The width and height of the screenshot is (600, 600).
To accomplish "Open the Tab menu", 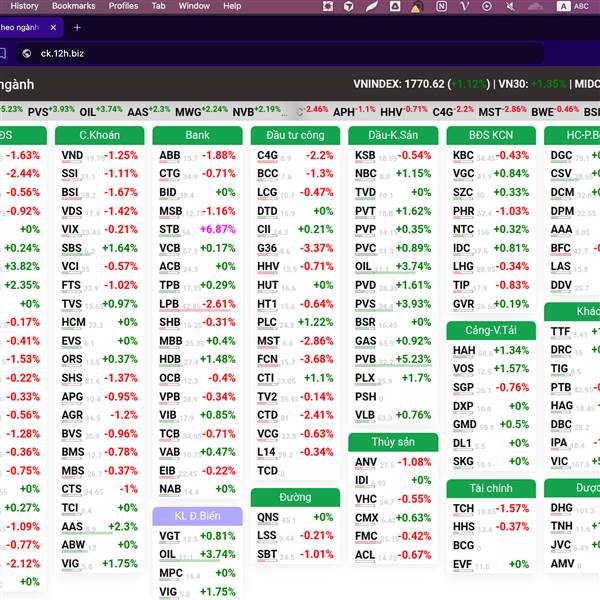I will (x=158, y=6).
